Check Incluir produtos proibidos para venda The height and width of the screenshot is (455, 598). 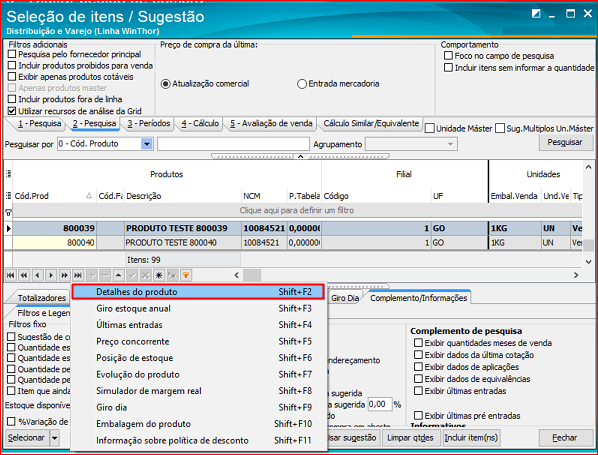12,65
